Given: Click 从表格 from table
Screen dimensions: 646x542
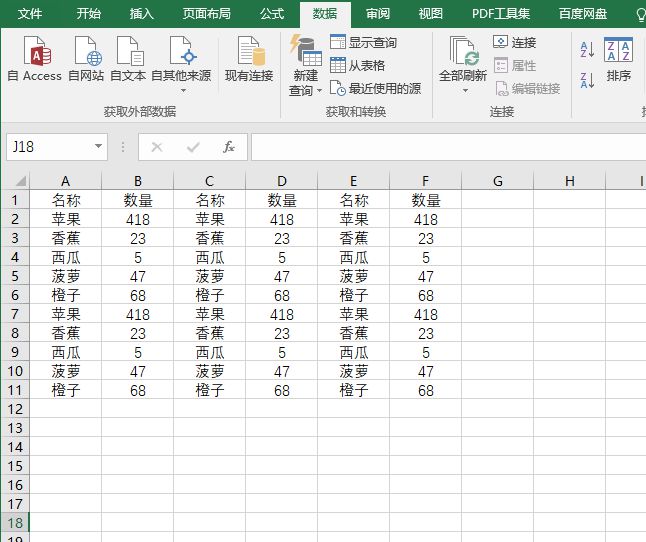Looking at the screenshot, I should (358, 65).
